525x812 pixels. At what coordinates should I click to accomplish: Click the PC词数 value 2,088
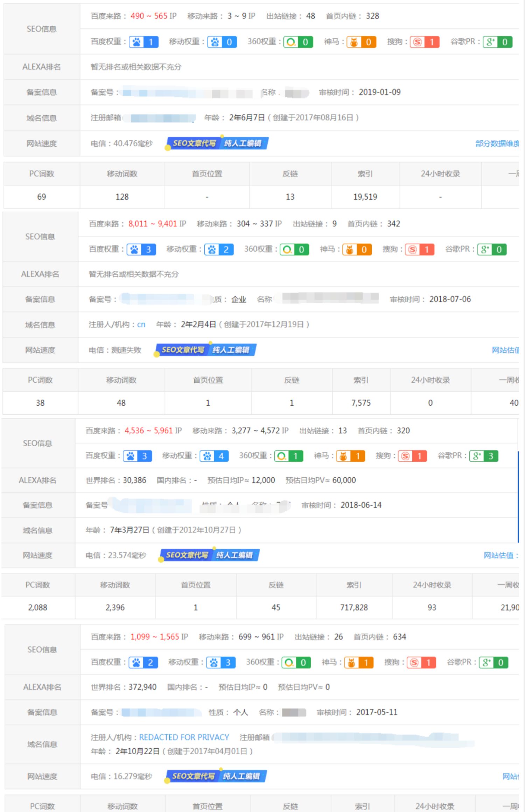[37, 607]
